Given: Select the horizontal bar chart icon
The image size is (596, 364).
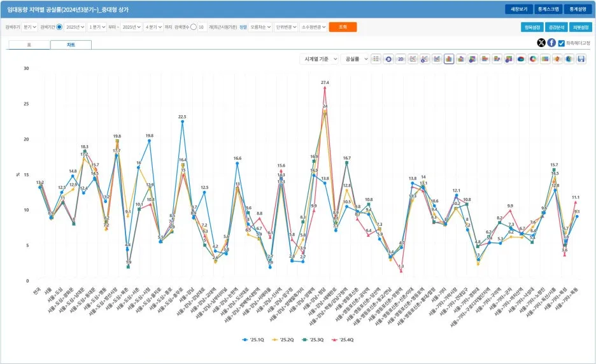Looking at the screenshot, I should [x=485, y=59].
